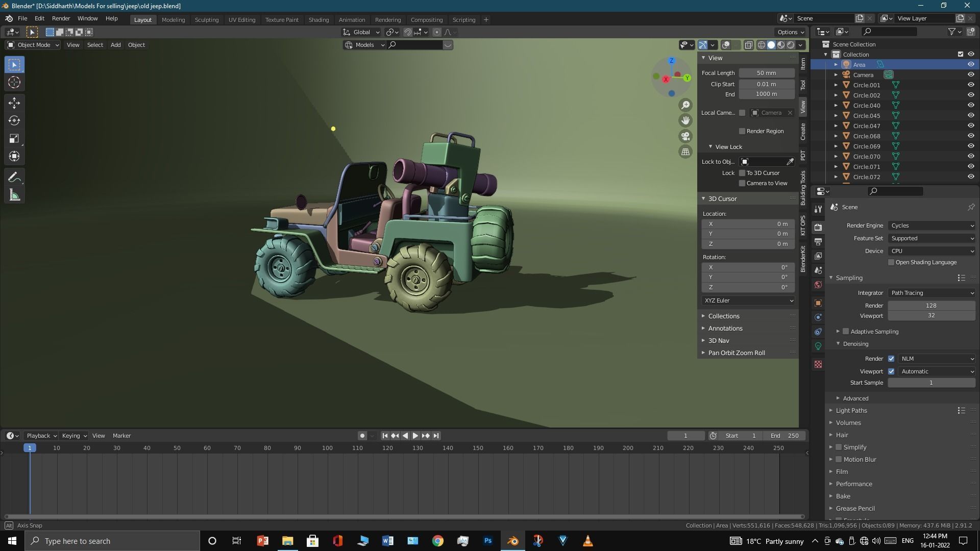Toggle X-ray display icon

tap(748, 45)
